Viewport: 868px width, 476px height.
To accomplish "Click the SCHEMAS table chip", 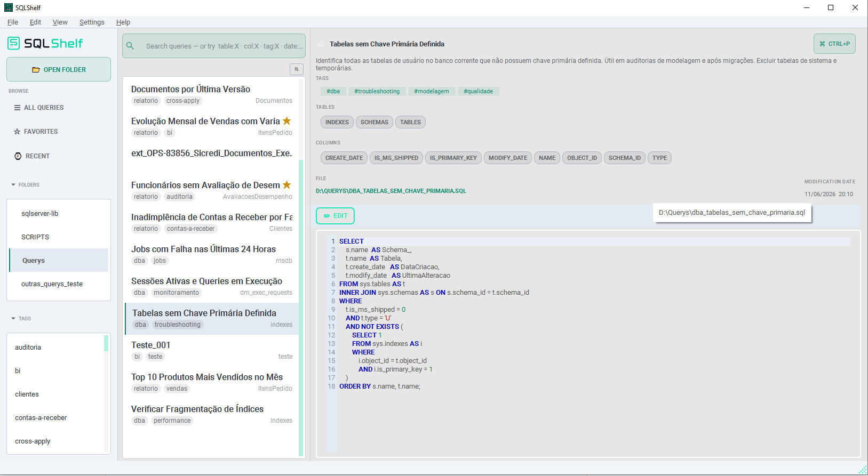I will click(x=375, y=122).
